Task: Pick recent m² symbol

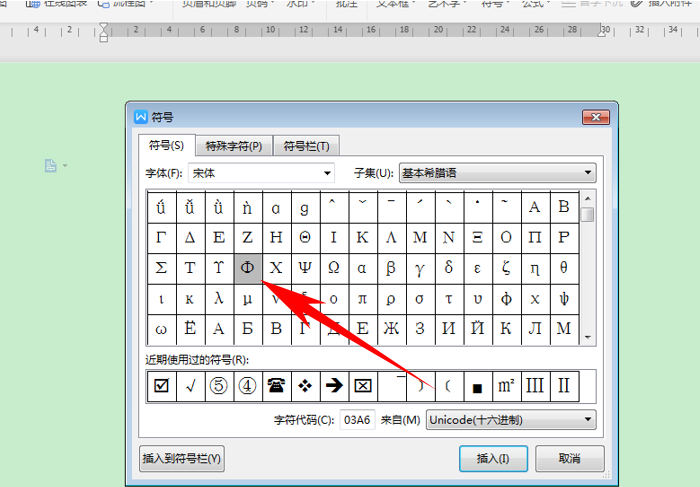Action: (x=506, y=386)
